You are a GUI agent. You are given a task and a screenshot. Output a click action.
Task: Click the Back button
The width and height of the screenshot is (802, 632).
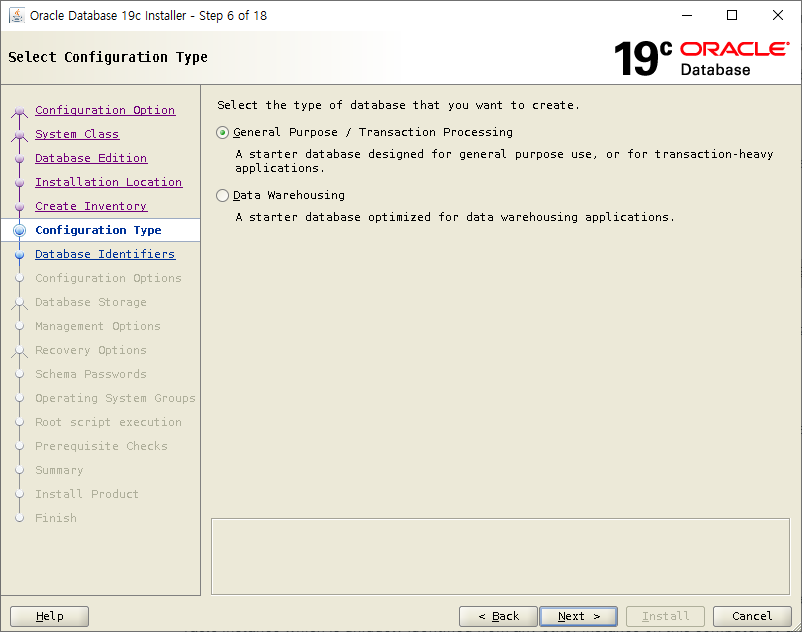click(x=498, y=616)
